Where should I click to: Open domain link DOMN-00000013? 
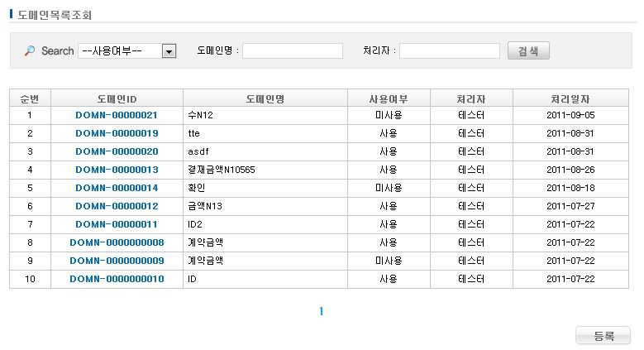click(x=117, y=170)
